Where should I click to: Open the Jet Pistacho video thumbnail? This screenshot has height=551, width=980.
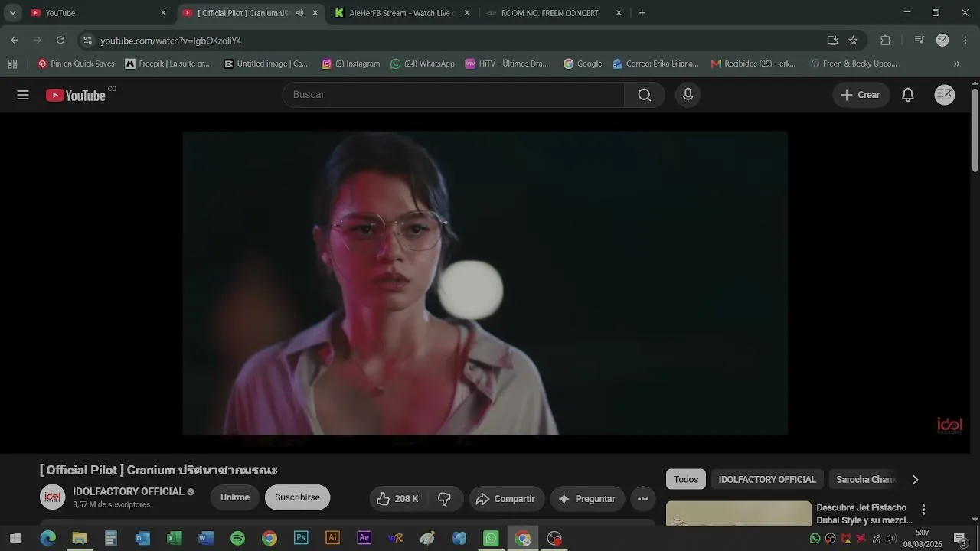pos(738,514)
